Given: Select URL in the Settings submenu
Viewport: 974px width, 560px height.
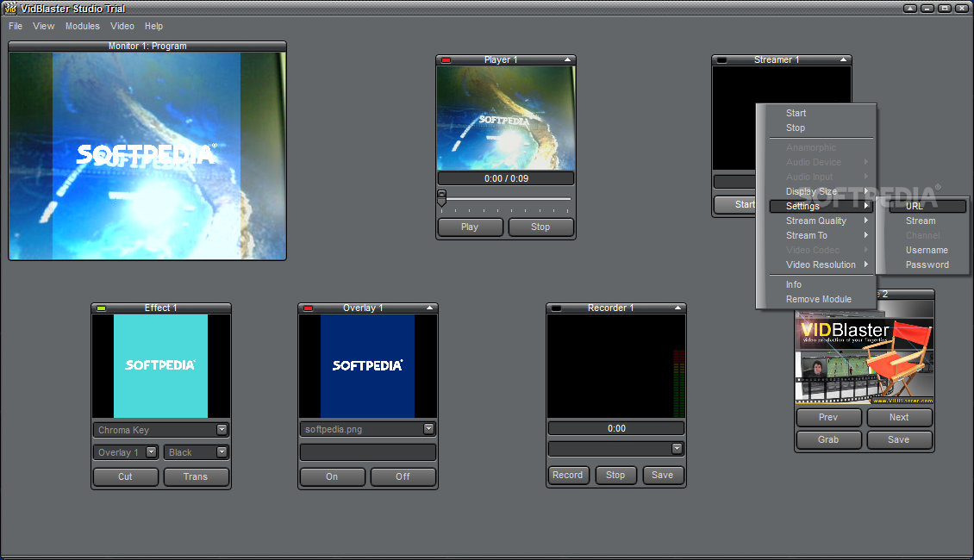Looking at the screenshot, I should (915, 207).
